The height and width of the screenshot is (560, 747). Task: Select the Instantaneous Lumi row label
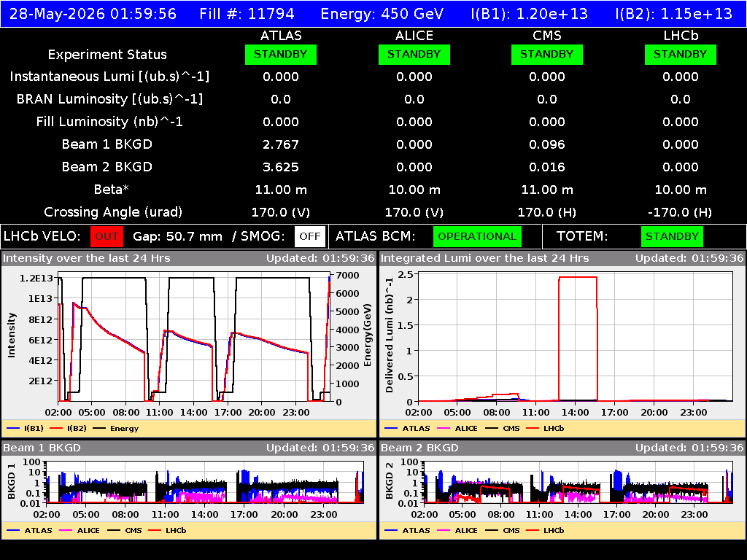tap(109, 77)
